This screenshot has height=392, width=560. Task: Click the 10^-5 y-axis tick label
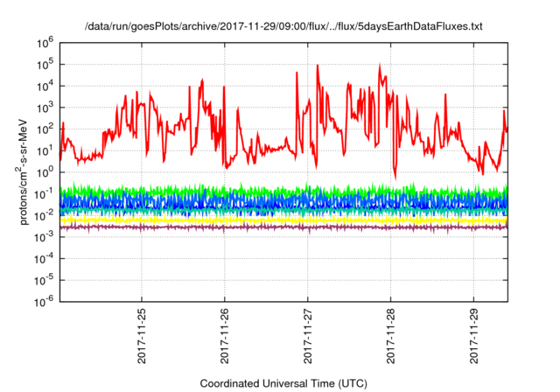pos(43,280)
